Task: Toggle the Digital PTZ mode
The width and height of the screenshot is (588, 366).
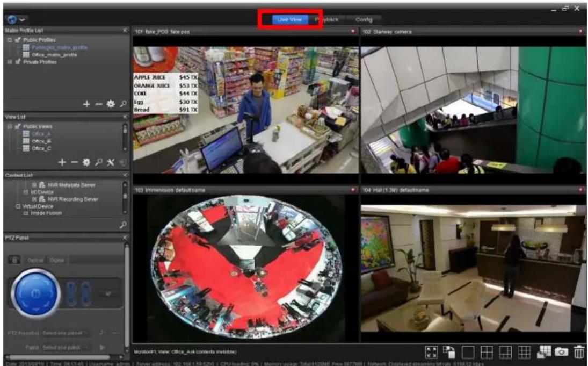Action: (x=56, y=260)
